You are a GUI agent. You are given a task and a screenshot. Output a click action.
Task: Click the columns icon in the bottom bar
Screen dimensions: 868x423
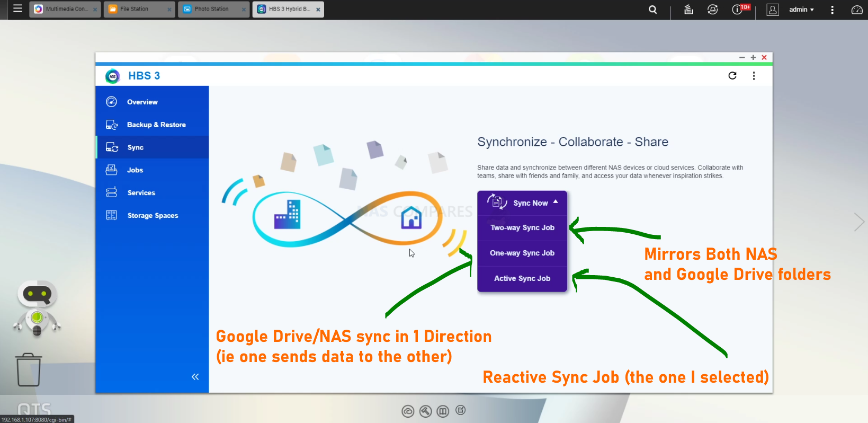point(443,411)
